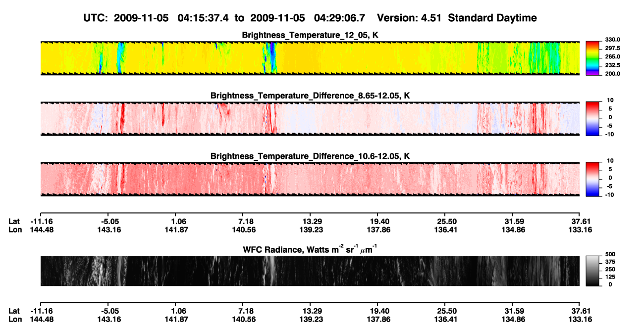Click the 'Lon' label under the 10.6-12.05 panel
The image size is (644, 330).
[14, 230]
